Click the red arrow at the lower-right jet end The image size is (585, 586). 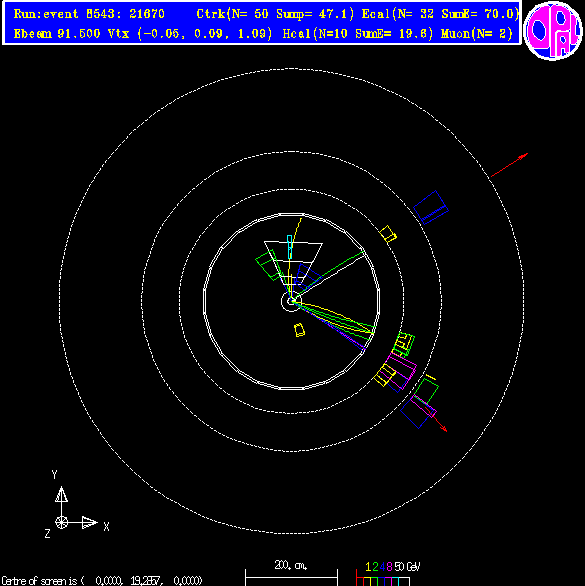point(437,421)
